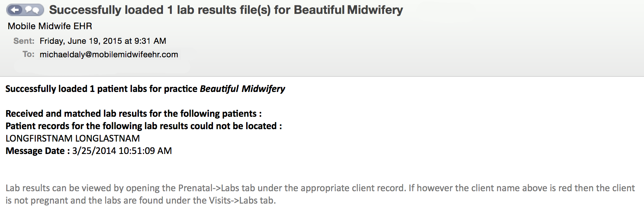This screenshot has width=644, height=216.
Task: Click the gray footer note about red names
Action: [320, 194]
